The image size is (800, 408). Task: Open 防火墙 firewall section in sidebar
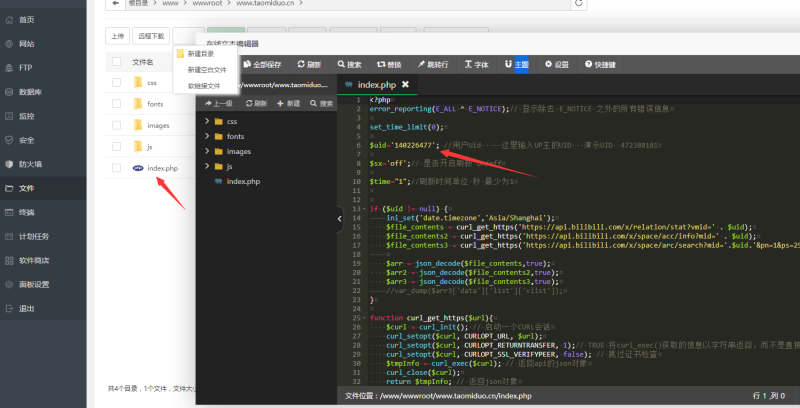coord(30,164)
